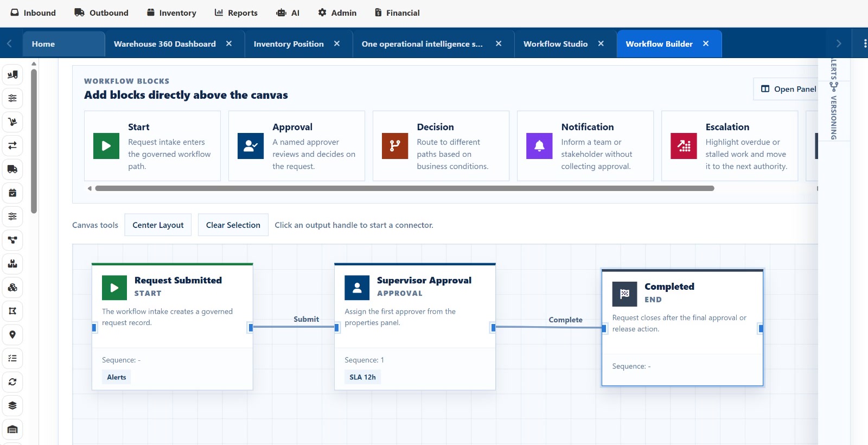Open the Outbound menu
This screenshot has width=868, height=445.
101,12
